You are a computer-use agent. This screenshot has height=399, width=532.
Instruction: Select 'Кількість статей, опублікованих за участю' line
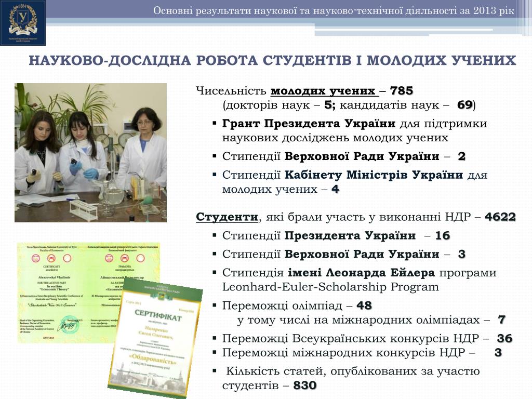(x=353, y=371)
